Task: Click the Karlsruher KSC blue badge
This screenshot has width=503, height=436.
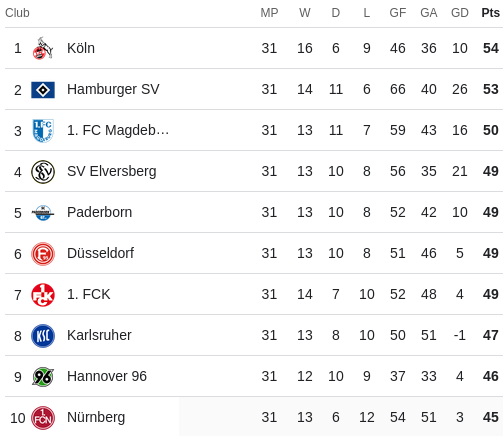Action: 43,336
